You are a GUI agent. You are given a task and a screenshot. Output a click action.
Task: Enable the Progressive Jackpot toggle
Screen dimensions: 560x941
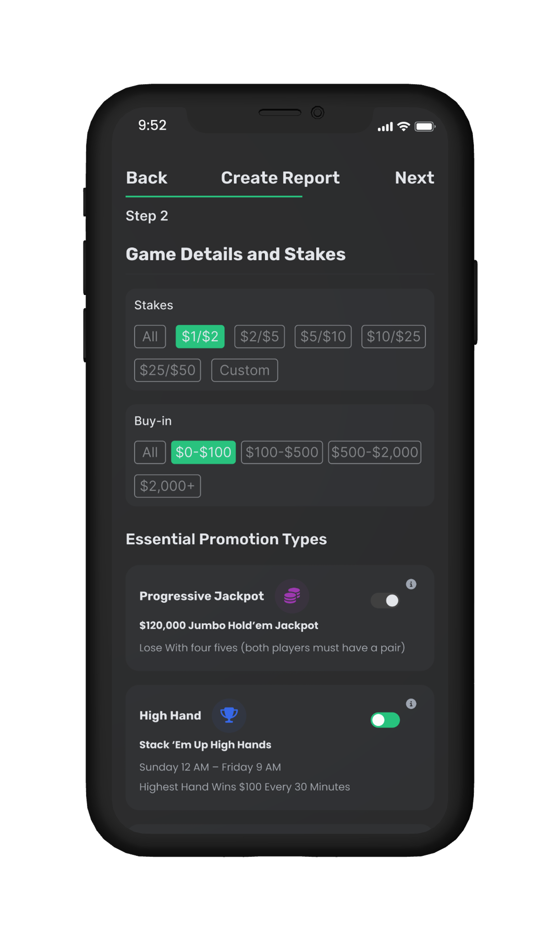pyautogui.click(x=385, y=600)
